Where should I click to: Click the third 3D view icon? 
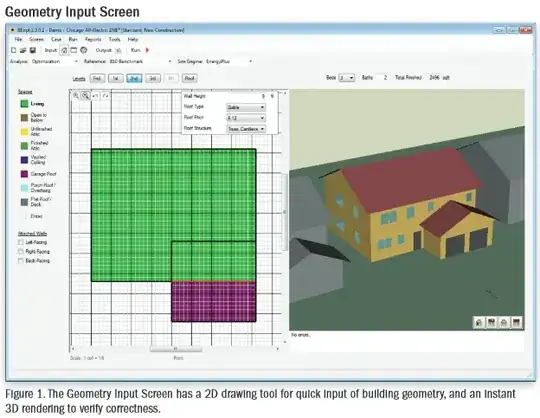tap(504, 322)
